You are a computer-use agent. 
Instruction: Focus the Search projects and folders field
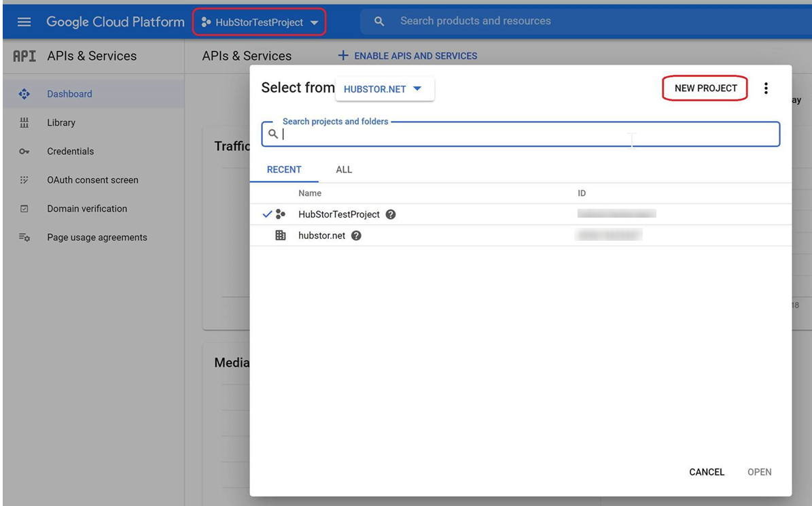520,134
